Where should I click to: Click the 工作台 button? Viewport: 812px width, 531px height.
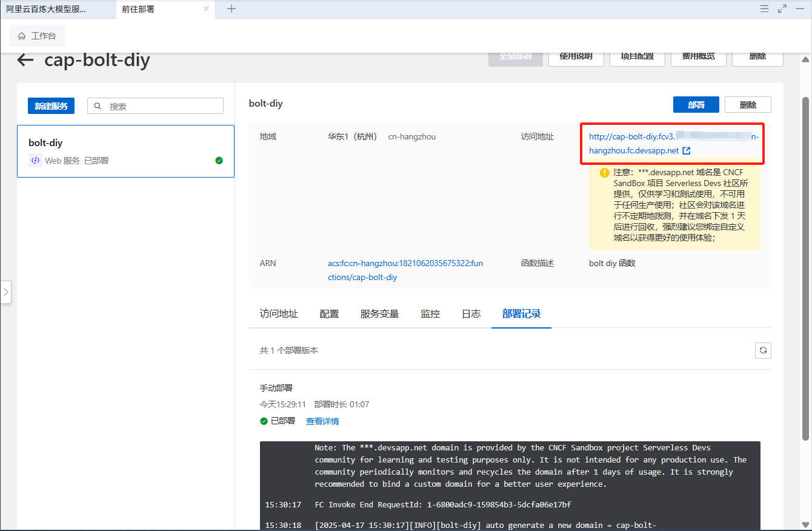pos(37,36)
